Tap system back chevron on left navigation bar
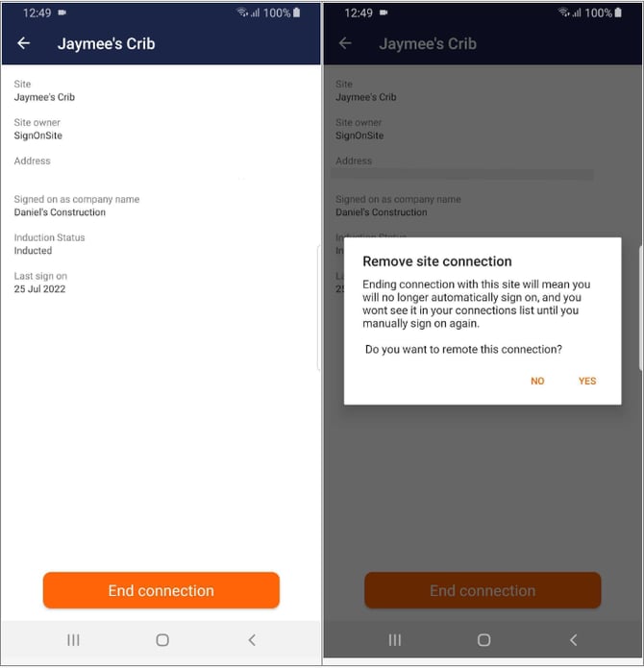The width and height of the screenshot is (644, 668). (x=252, y=640)
